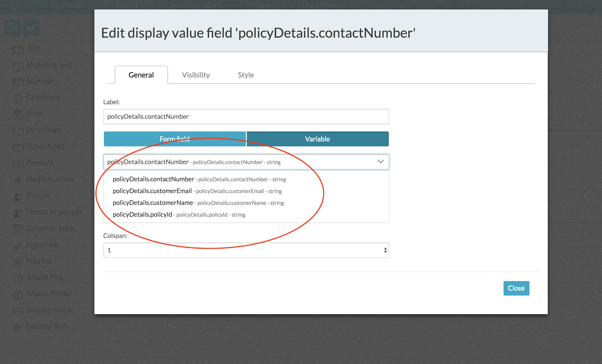Select the People field icon
The image size is (602, 364).
(18, 196)
